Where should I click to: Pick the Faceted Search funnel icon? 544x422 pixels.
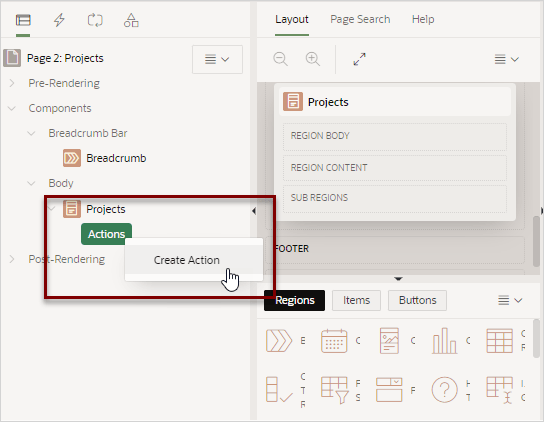click(334, 390)
